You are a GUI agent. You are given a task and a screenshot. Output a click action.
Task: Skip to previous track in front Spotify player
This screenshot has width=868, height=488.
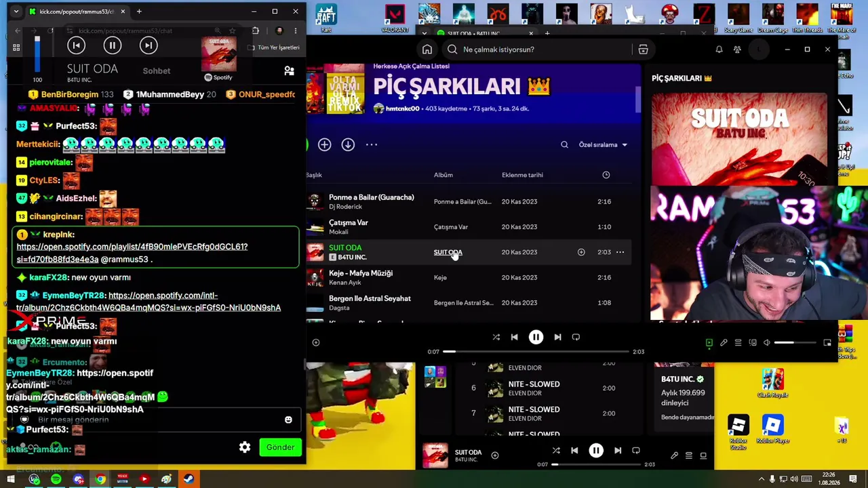[514, 337]
